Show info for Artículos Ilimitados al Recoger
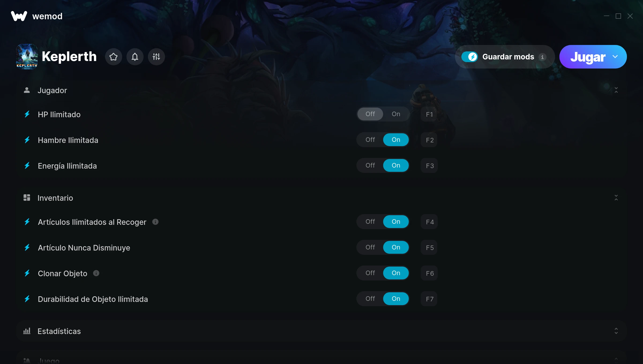This screenshot has width=643, height=364. (x=155, y=222)
